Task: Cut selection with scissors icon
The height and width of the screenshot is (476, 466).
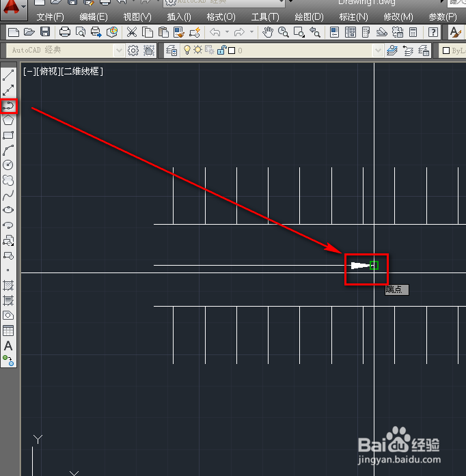Action: point(132,32)
